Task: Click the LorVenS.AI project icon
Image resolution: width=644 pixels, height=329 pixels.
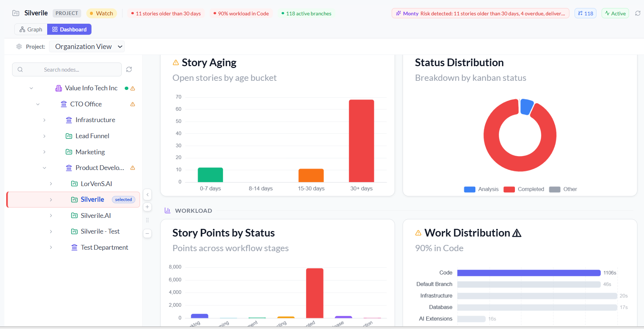Action: [74, 184]
